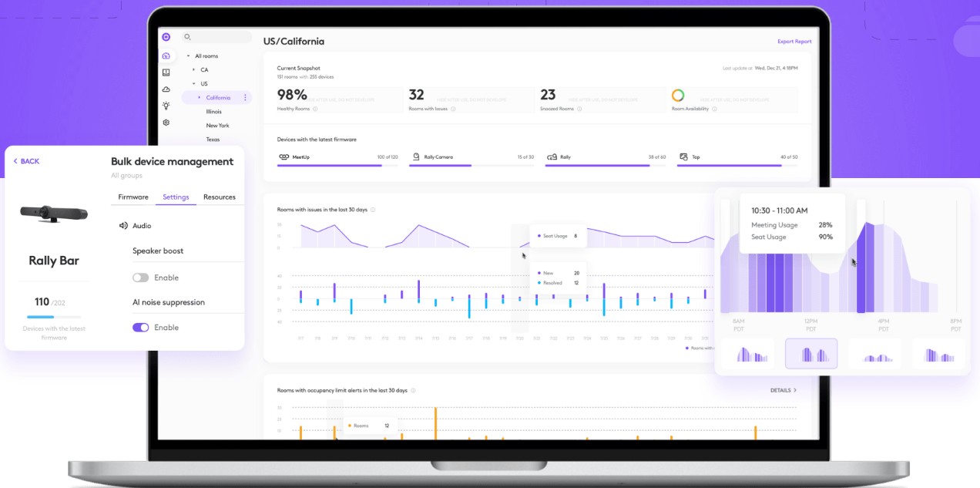
Task: Open settings gear in left sidebar
Action: 166,123
